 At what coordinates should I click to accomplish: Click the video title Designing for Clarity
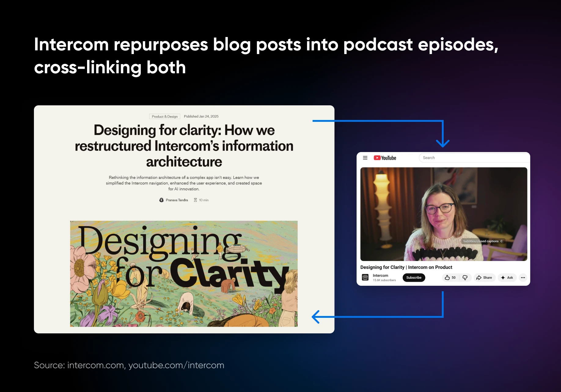tap(406, 267)
